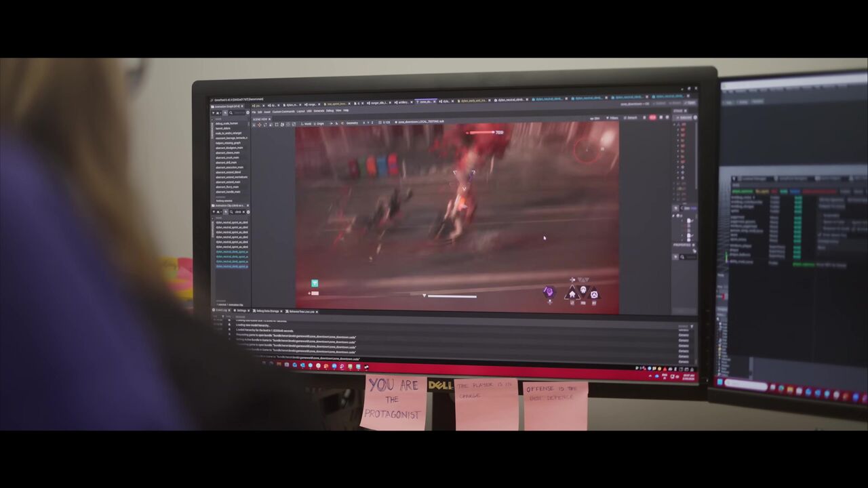Image resolution: width=868 pixels, height=488 pixels.
Task: Select the Scene View tab
Action: point(260,118)
